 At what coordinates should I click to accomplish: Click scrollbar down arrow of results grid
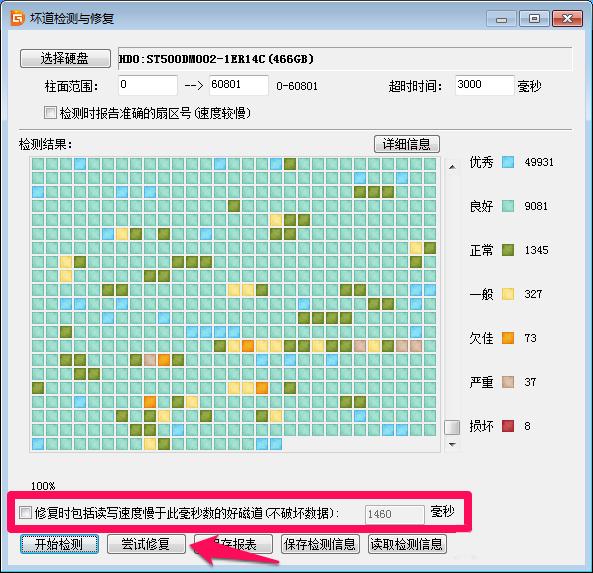(x=452, y=444)
